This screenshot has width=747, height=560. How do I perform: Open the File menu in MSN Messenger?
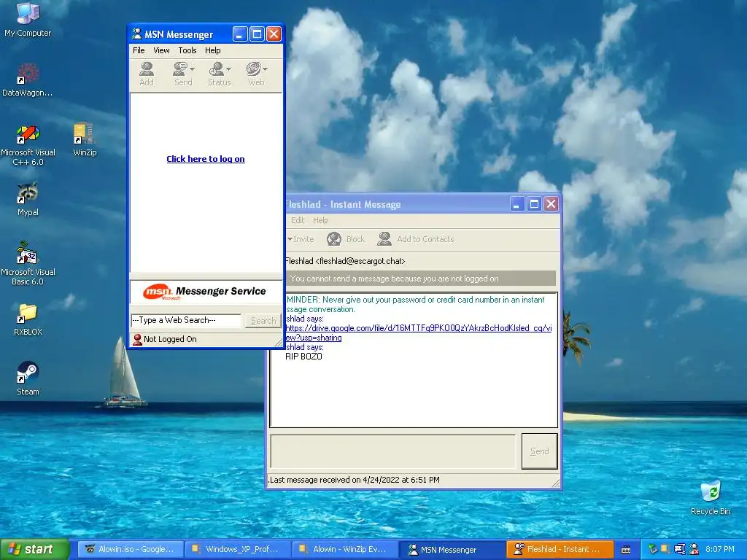(x=139, y=50)
